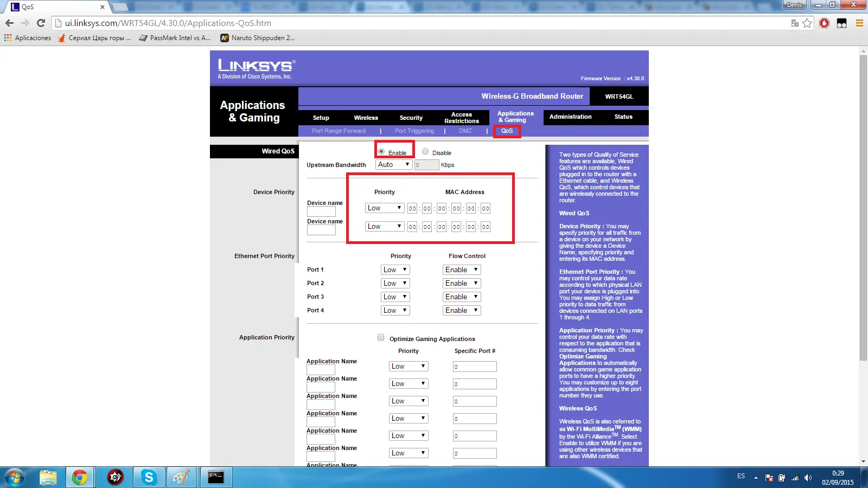Go to Port Range Forward subpage
This screenshot has height=488, width=868.
[x=339, y=131]
